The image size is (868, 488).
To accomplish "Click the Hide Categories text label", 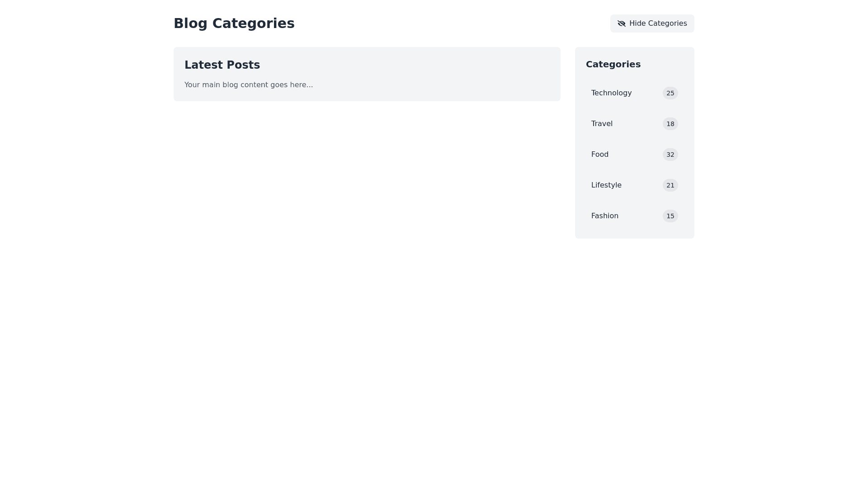I will click(658, 23).
